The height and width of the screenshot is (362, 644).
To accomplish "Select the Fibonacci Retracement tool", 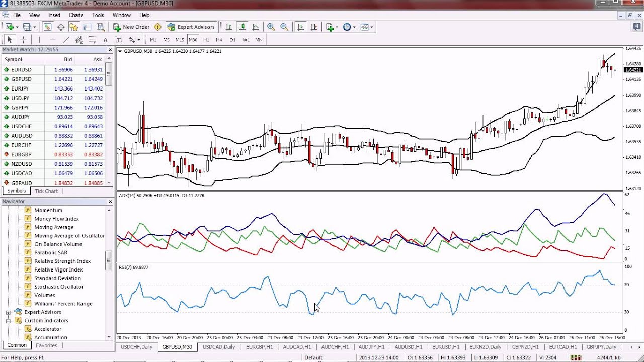I will 92,40.
